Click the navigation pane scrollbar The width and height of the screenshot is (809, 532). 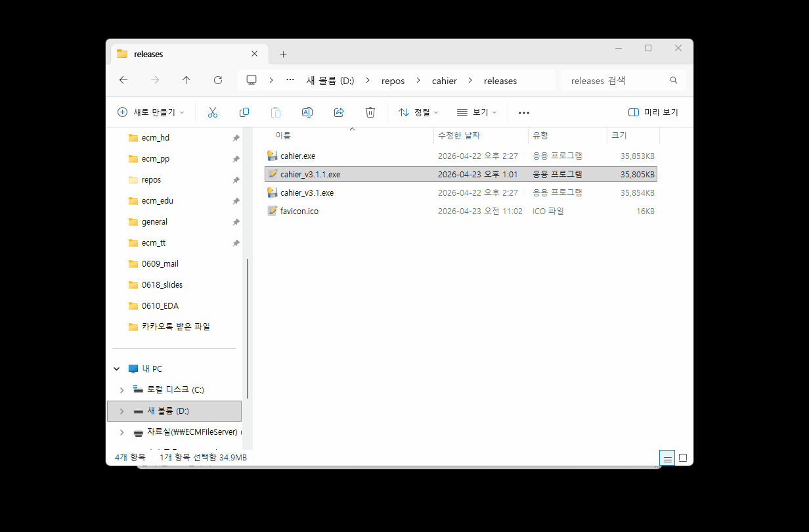click(x=247, y=328)
